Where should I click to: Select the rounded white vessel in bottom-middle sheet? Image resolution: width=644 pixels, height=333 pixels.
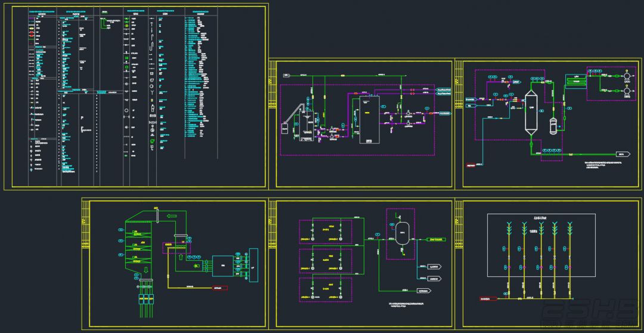point(402,235)
